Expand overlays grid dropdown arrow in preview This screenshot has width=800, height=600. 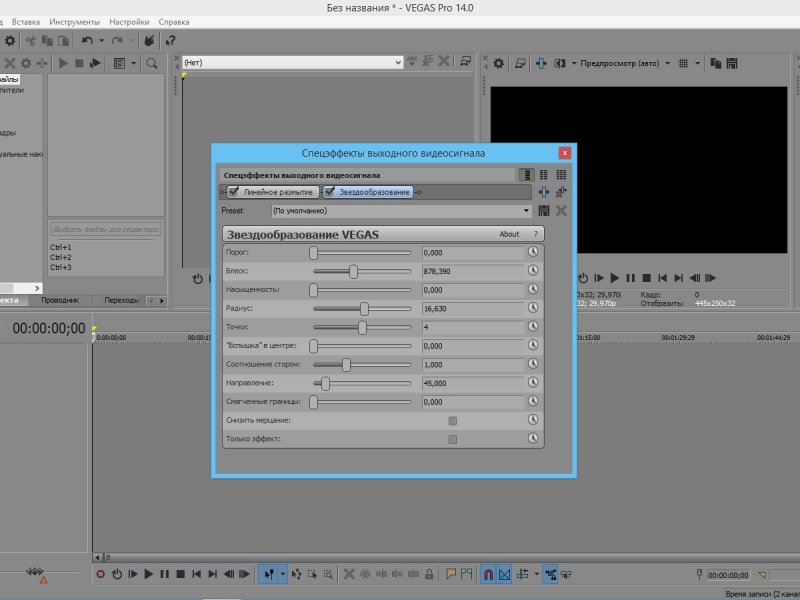click(697, 63)
